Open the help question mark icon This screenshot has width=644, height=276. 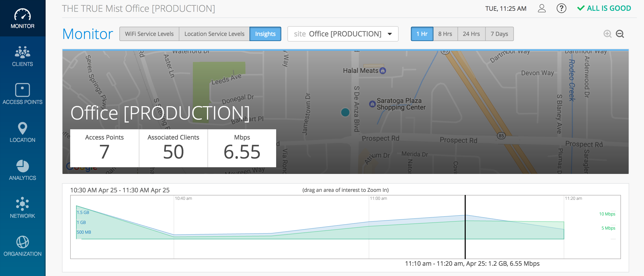561,8
